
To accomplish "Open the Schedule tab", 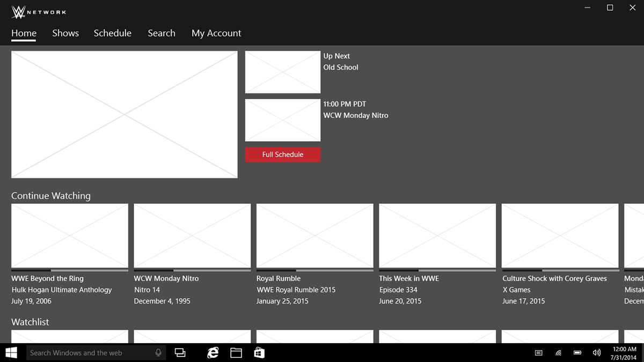I will 113,33.
